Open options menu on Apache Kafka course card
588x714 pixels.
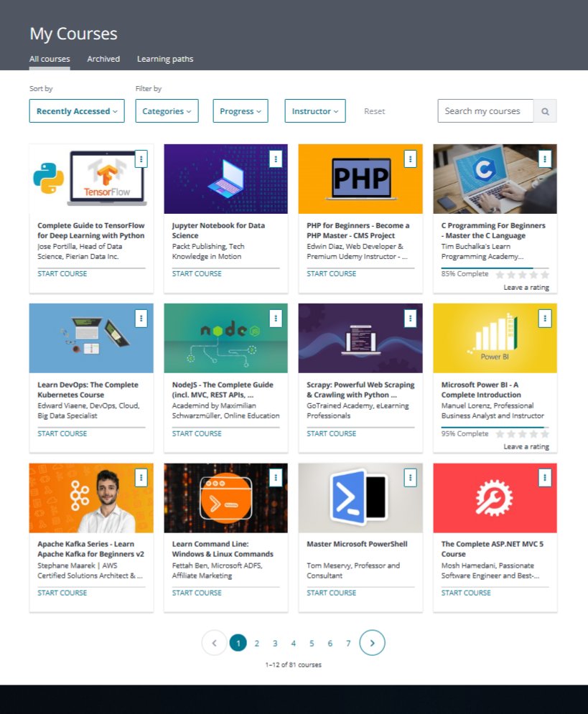coord(141,478)
